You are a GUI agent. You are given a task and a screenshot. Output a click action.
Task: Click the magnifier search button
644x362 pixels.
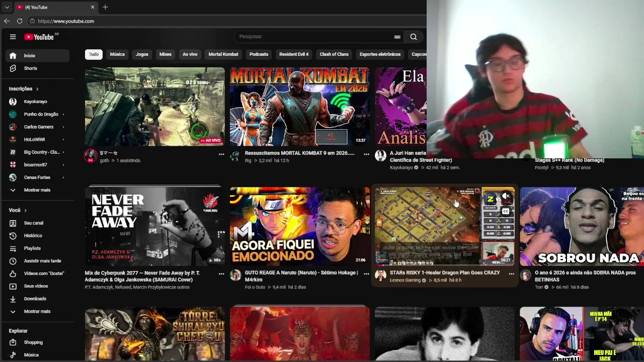pyautogui.click(x=414, y=37)
